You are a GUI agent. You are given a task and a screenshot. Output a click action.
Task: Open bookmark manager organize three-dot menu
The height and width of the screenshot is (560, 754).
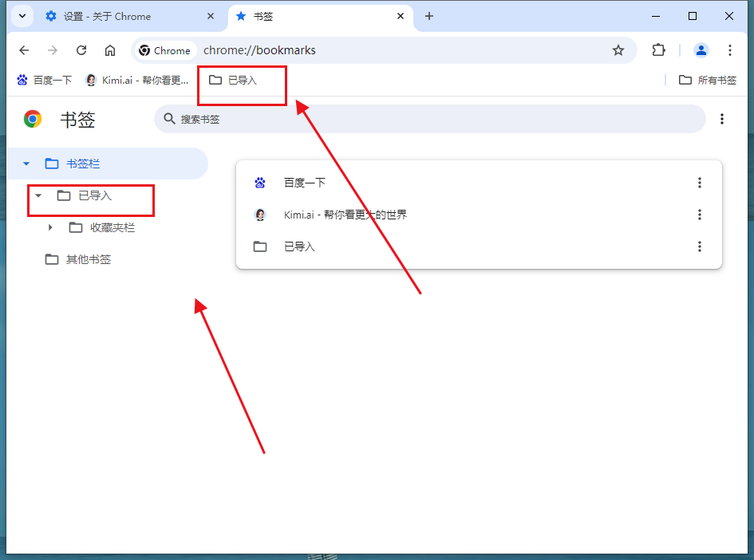click(x=722, y=119)
